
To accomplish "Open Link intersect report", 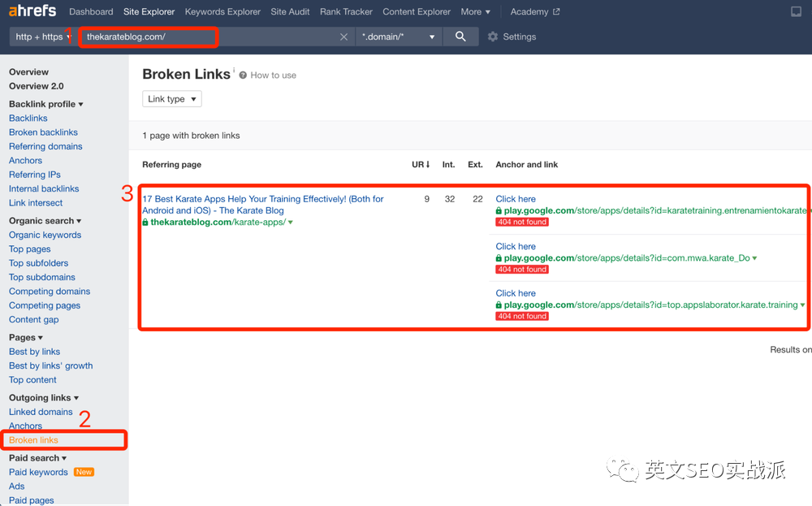I will pyautogui.click(x=35, y=203).
